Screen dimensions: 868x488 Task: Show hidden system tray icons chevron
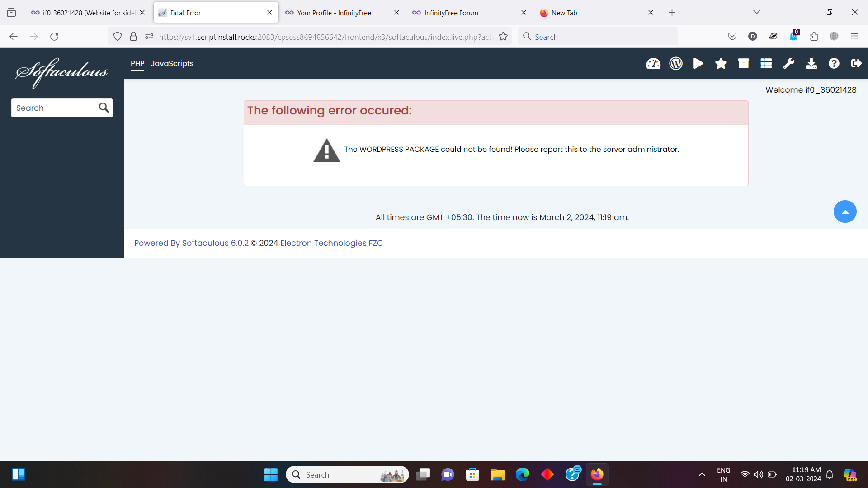point(702,474)
